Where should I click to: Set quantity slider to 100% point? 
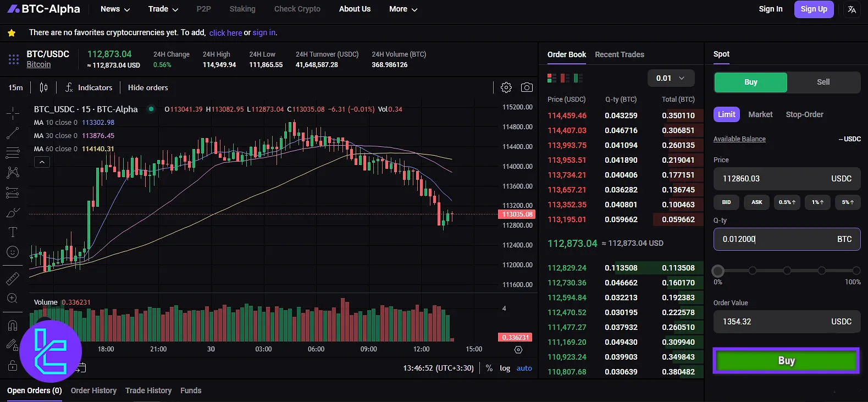(856, 271)
